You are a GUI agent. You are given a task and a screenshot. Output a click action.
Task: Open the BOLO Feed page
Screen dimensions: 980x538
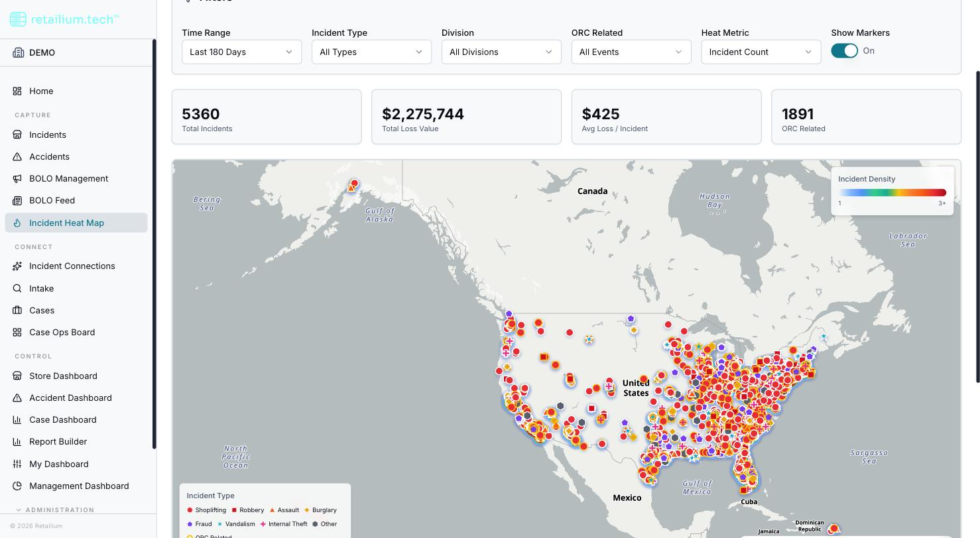tap(76, 200)
